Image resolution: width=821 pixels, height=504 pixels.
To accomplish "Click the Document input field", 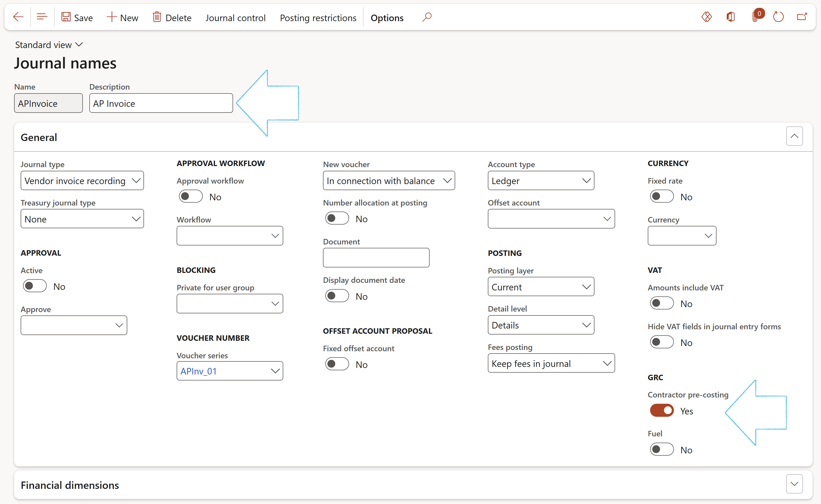I will [x=376, y=258].
